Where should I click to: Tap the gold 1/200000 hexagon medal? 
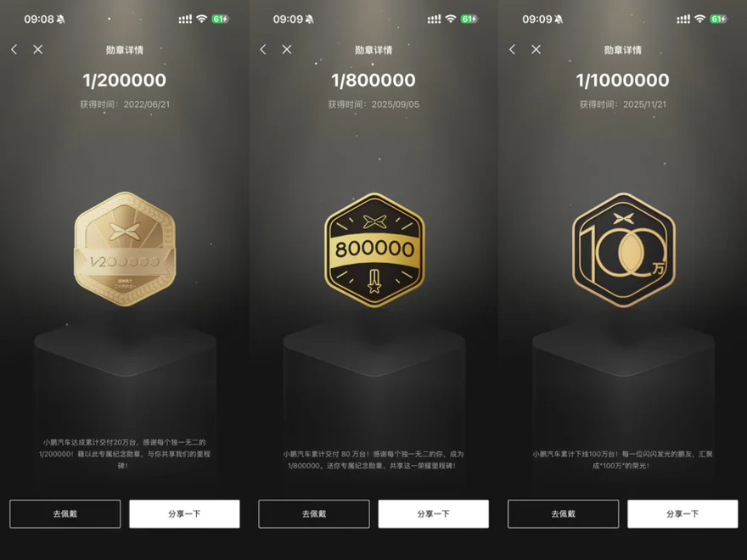(x=125, y=249)
